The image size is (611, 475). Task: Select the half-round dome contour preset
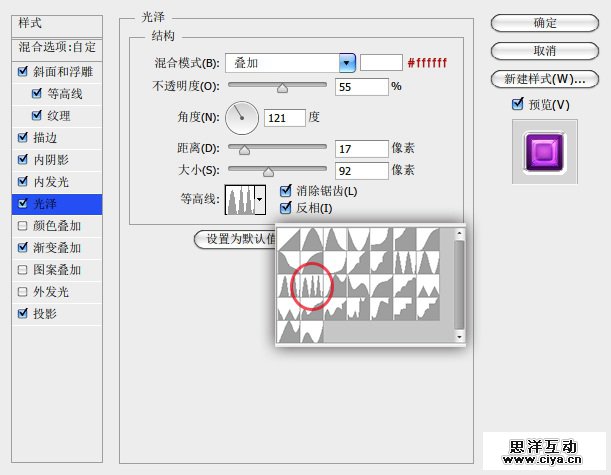[x=312, y=239]
